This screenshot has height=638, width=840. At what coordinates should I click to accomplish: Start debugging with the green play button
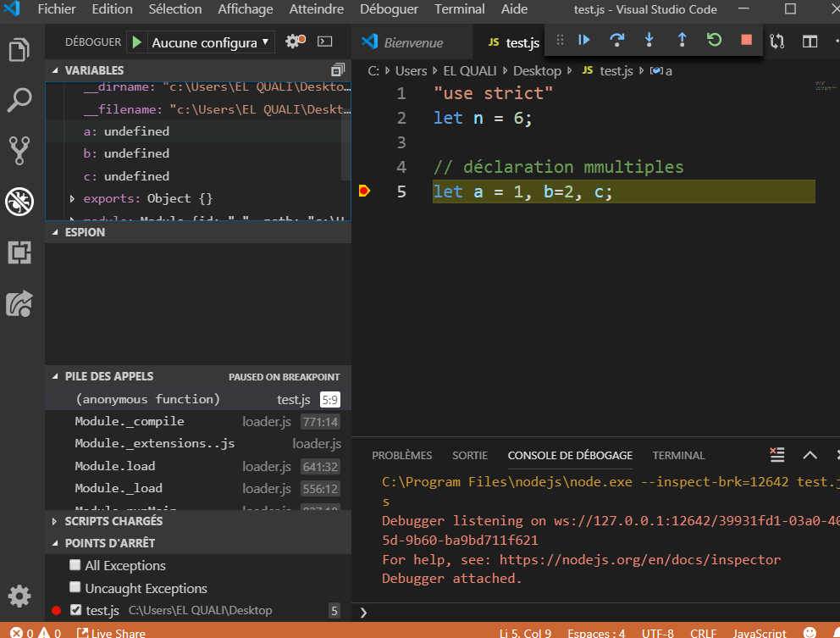137,42
